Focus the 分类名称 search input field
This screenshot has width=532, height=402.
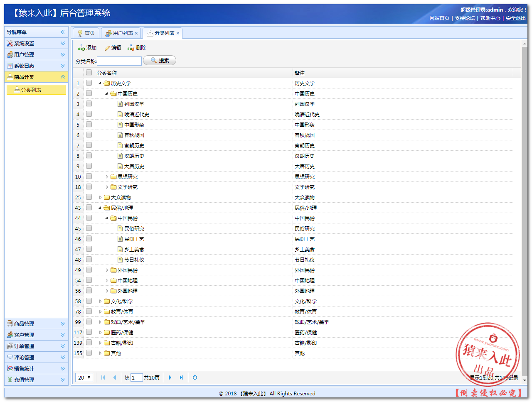click(119, 61)
